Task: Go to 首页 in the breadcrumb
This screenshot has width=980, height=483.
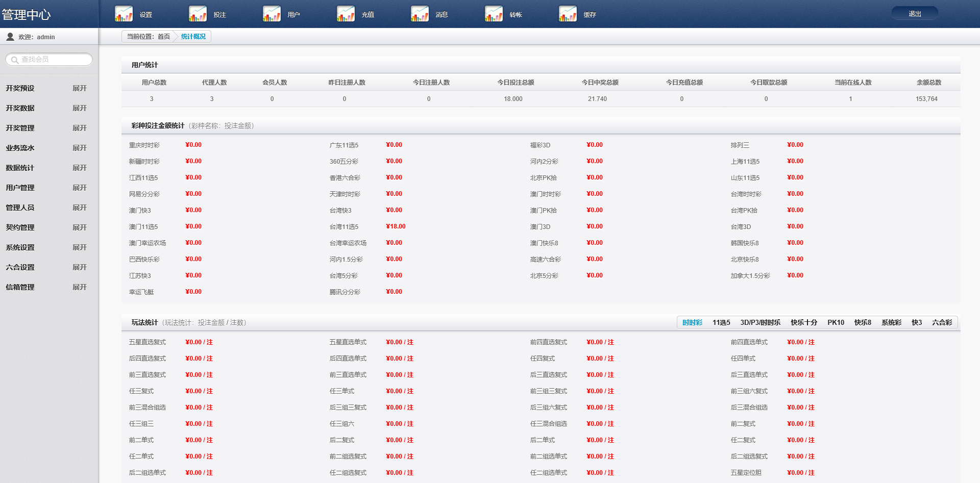Action: click(163, 37)
